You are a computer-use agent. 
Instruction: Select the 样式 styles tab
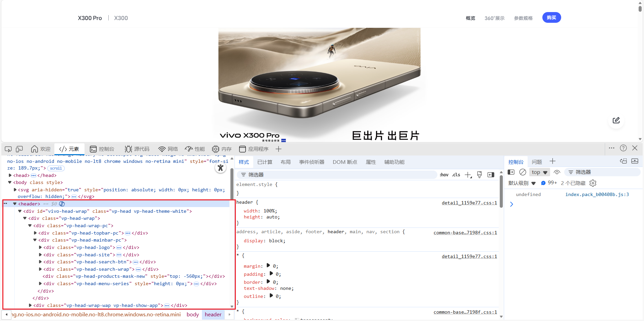pos(244,162)
